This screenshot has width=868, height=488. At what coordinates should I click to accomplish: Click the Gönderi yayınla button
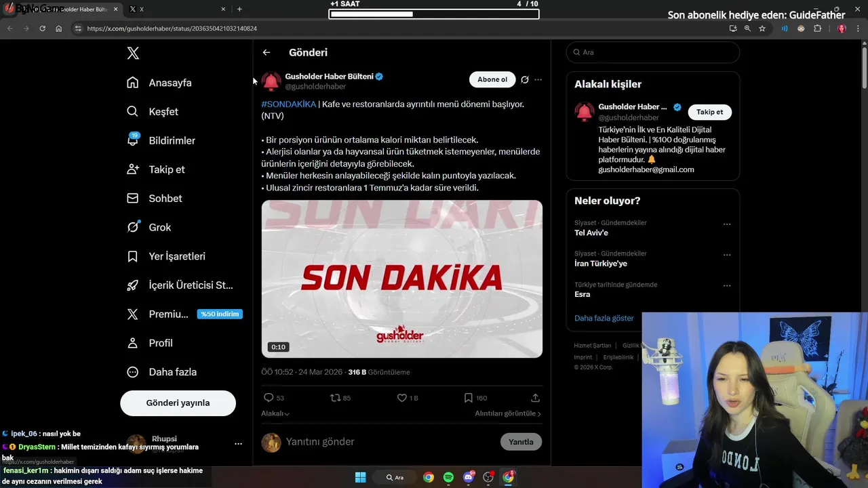click(178, 403)
